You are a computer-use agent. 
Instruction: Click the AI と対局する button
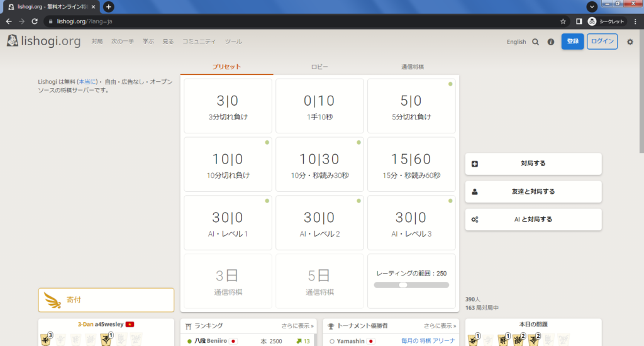[533, 220]
